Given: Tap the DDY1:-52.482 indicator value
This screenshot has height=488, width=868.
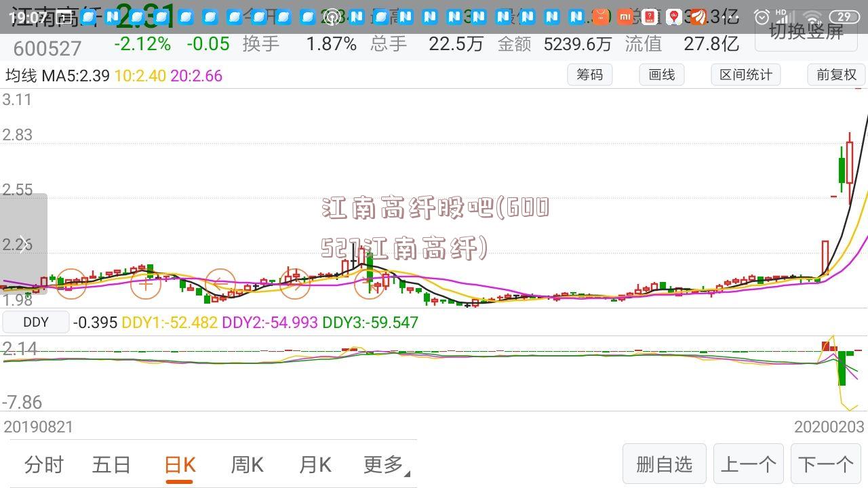Looking at the screenshot, I should pos(170,323).
